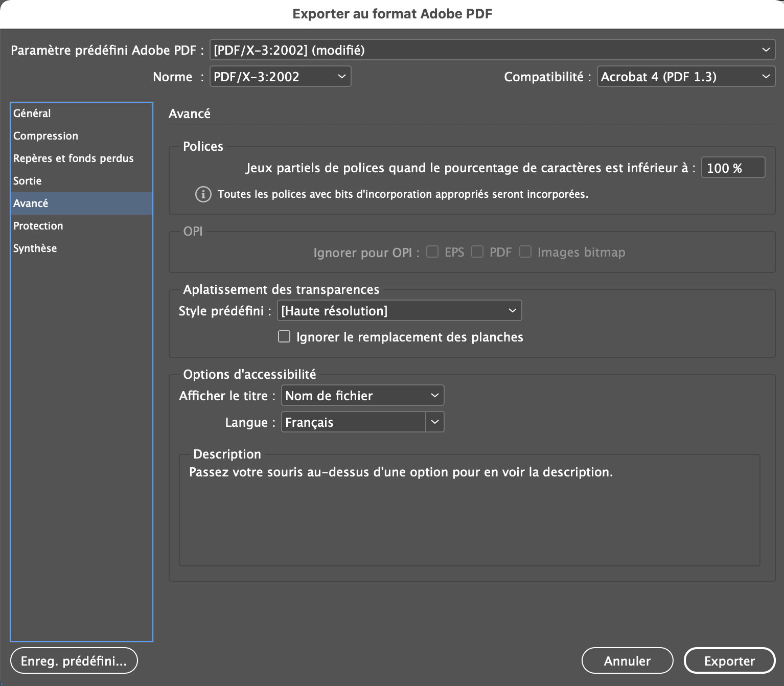Click Annuler to cancel export

627,661
